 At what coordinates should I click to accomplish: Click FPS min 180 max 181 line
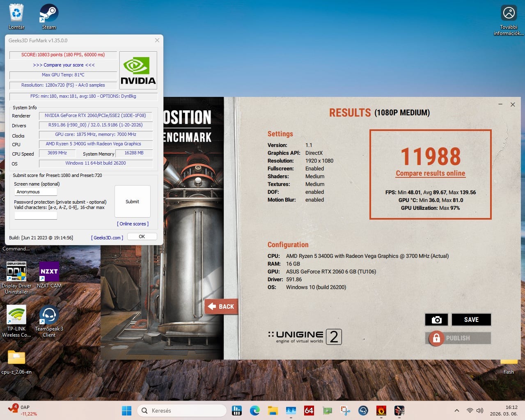point(83,96)
